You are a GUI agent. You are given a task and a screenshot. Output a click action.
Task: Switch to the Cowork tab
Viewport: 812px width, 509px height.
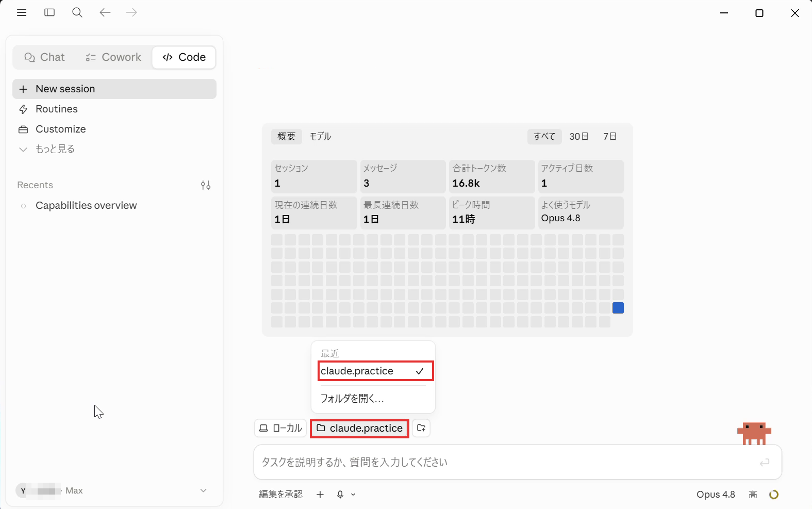113,57
